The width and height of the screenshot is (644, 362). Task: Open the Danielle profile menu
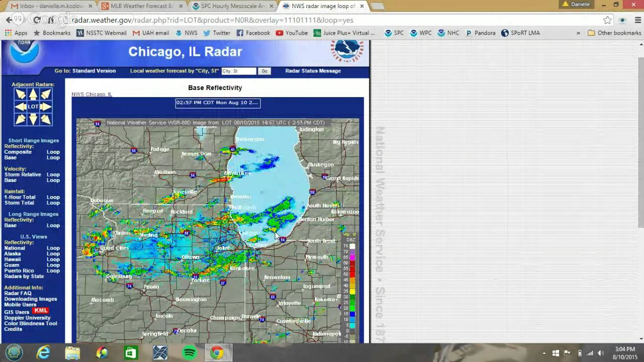(x=576, y=4)
